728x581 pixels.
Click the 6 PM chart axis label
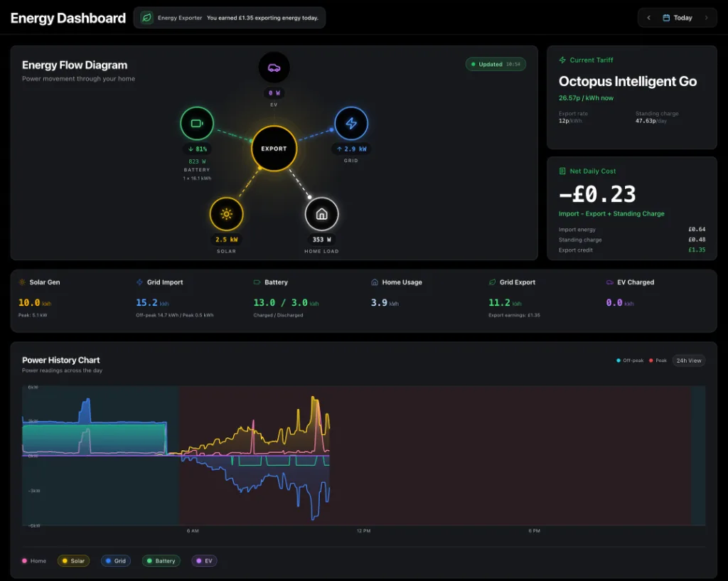534,531
